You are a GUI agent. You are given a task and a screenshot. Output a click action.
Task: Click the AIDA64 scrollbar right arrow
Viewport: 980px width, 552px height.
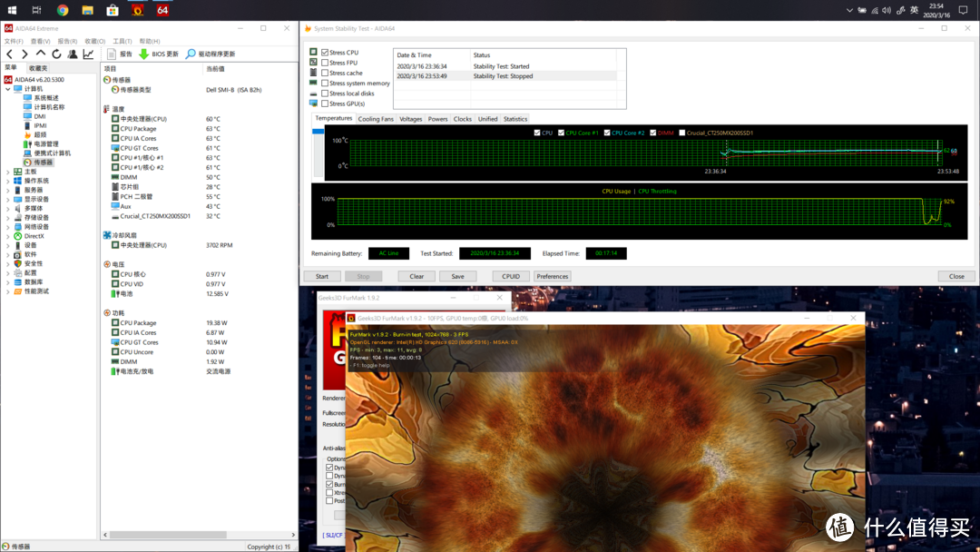click(x=293, y=535)
